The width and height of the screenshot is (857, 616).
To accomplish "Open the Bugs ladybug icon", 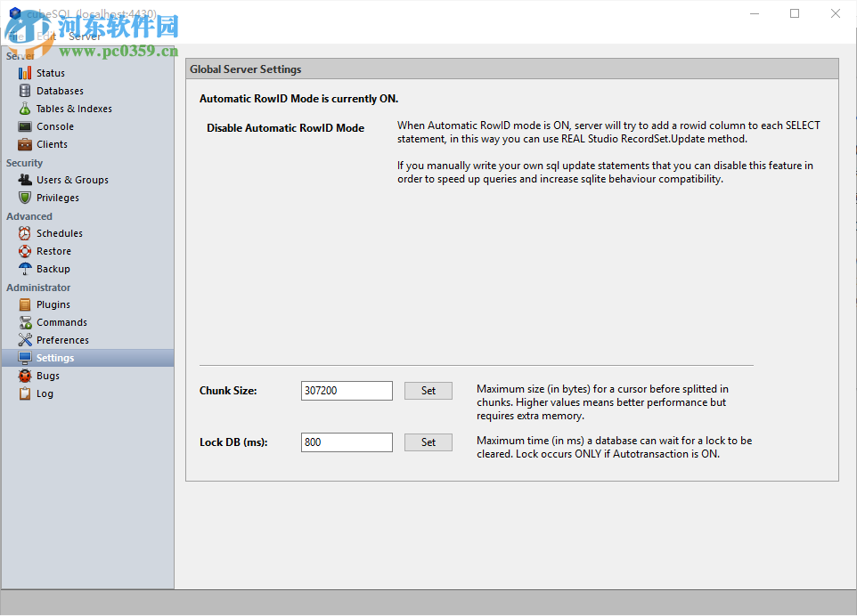I will (x=25, y=376).
